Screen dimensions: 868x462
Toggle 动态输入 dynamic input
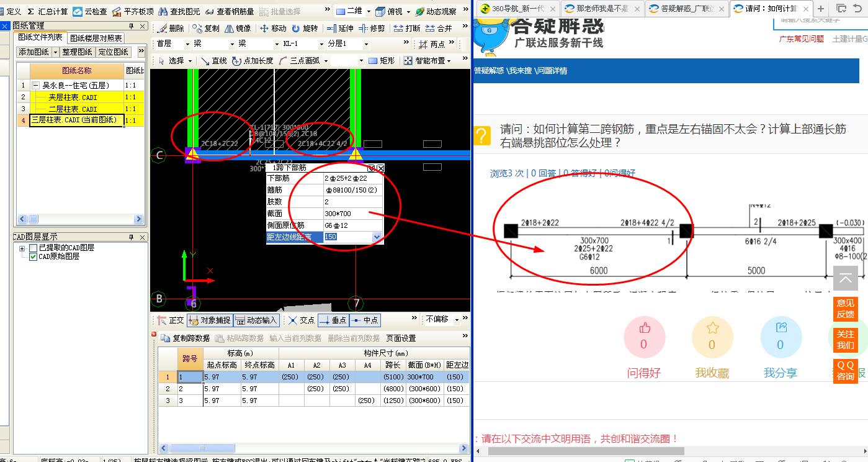click(256, 320)
